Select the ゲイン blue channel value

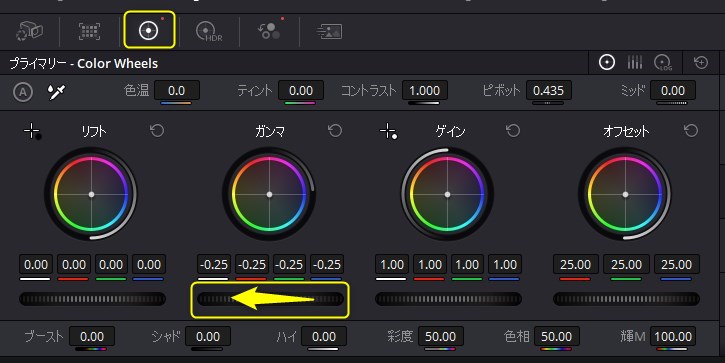[505, 265]
